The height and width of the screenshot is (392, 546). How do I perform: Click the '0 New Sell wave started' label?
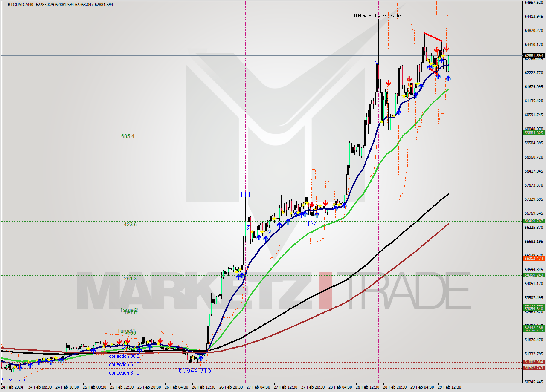click(x=378, y=16)
